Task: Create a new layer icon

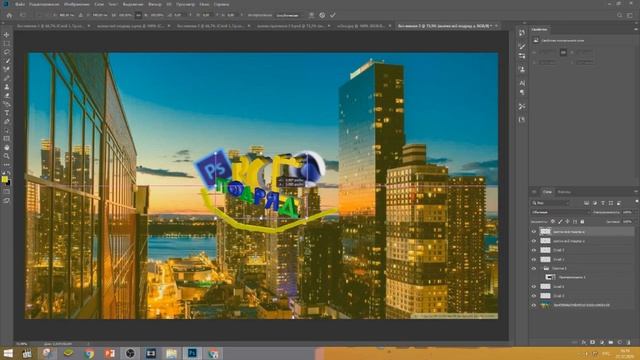Action: (x=620, y=342)
